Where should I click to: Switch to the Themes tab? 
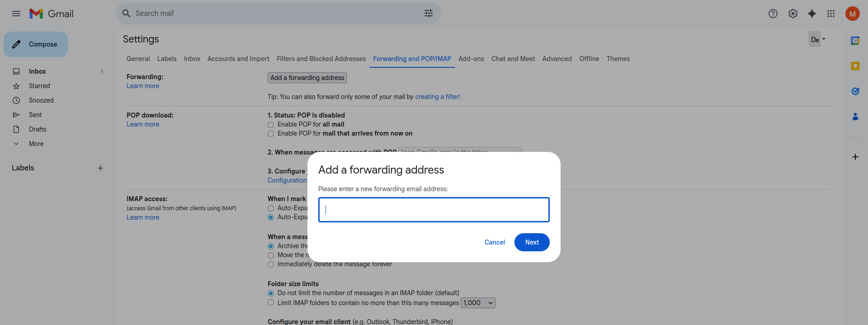[x=618, y=59]
